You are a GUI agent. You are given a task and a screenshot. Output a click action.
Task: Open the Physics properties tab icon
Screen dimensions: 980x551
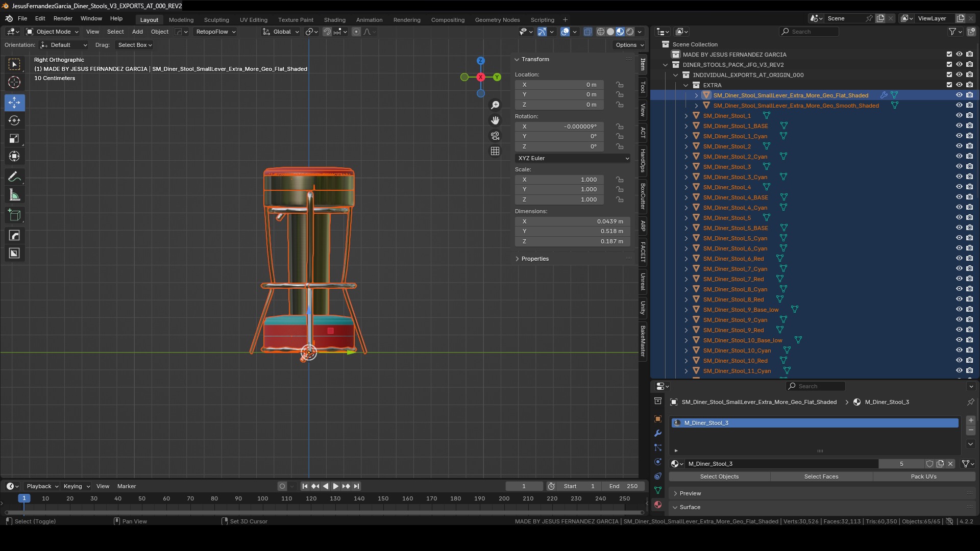click(x=658, y=462)
